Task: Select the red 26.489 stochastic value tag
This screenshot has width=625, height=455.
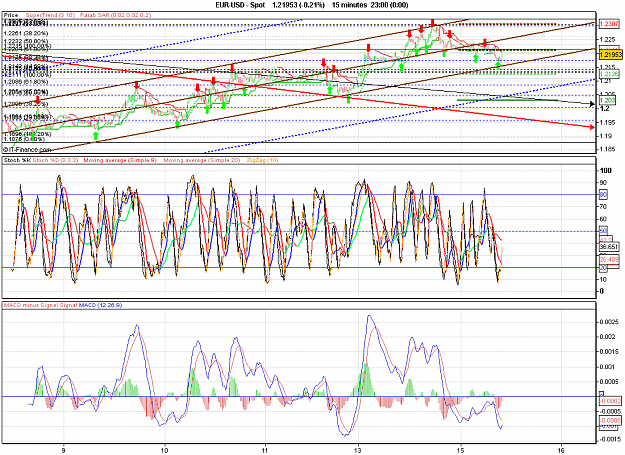Action: (609, 259)
